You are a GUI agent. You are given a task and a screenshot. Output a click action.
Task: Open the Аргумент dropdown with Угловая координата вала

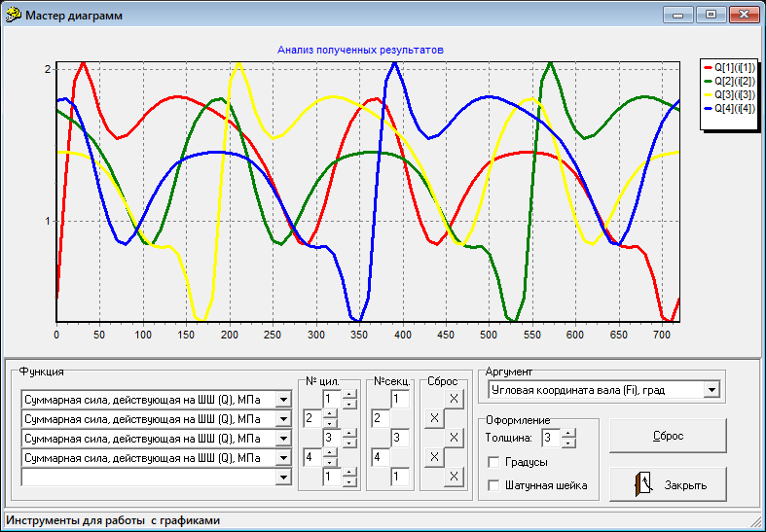pos(711,389)
